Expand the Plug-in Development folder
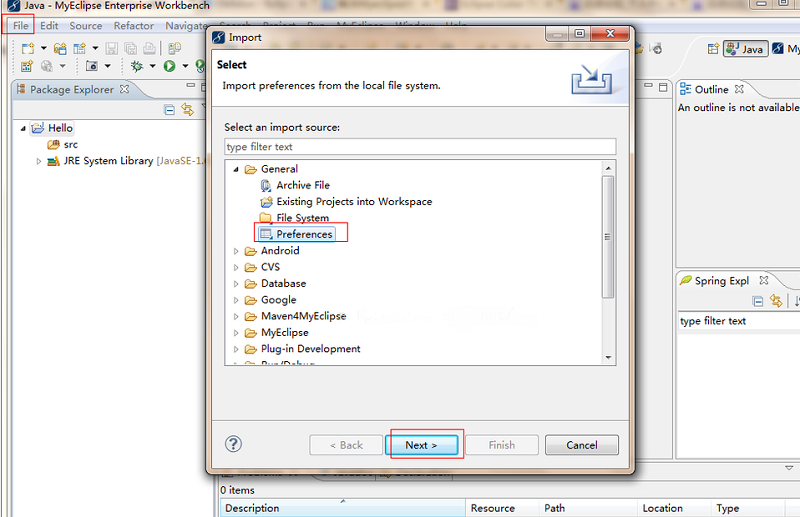Screen dimensions: 800x517 click(x=236, y=349)
